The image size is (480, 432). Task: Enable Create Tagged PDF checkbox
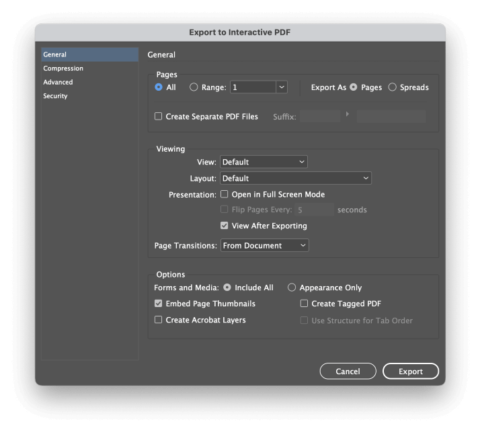(x=304, y=303)
